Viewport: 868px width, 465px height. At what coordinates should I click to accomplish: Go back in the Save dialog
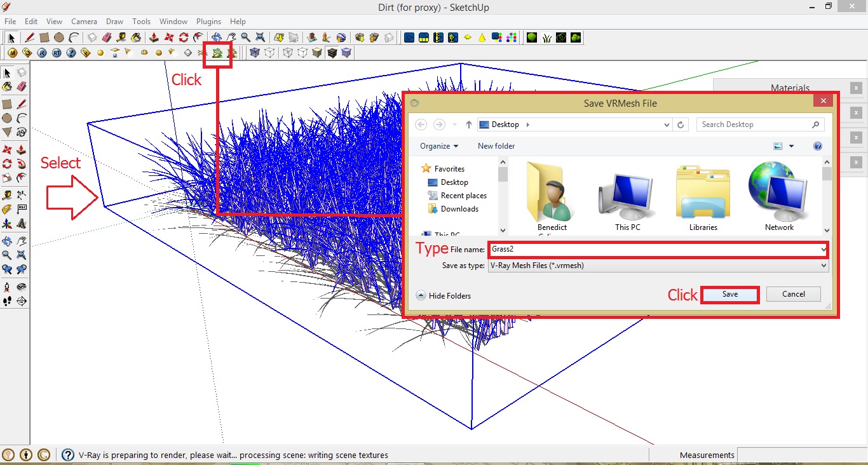coord(421,125)
